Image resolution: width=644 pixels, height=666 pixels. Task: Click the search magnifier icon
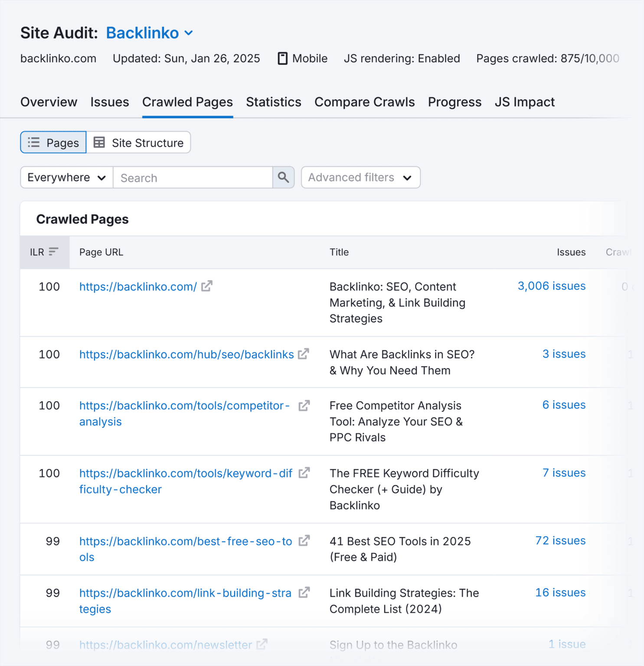[283, 177]
